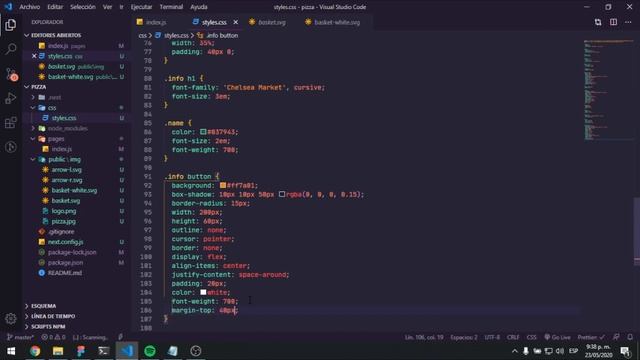Click the volume icon in system tray

(560, 351)
